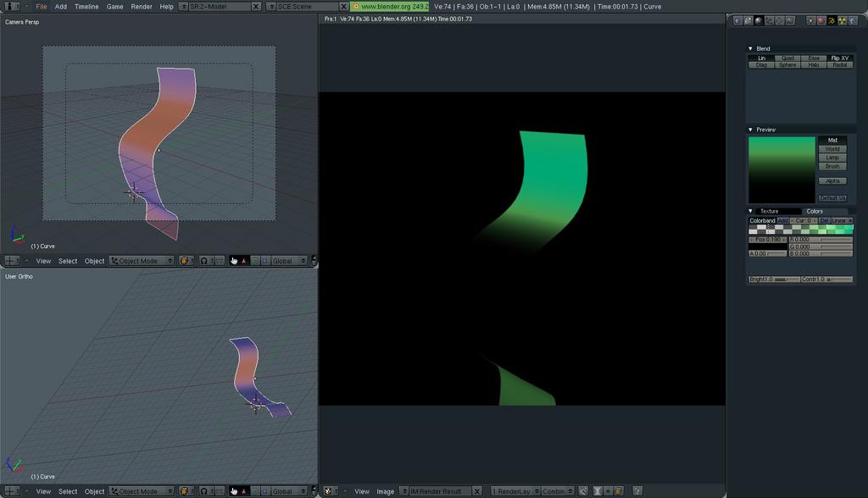Open the Render menu

(x=142, y=7)
